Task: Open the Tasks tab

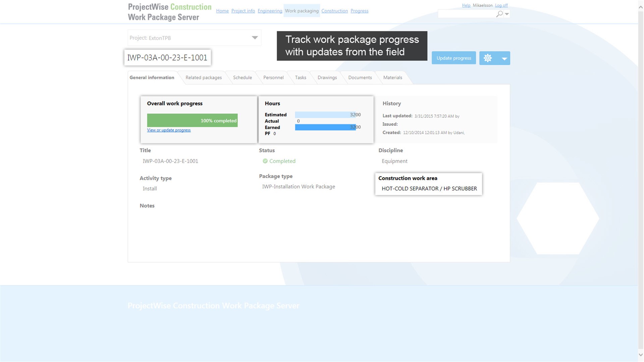Action: 301,77
